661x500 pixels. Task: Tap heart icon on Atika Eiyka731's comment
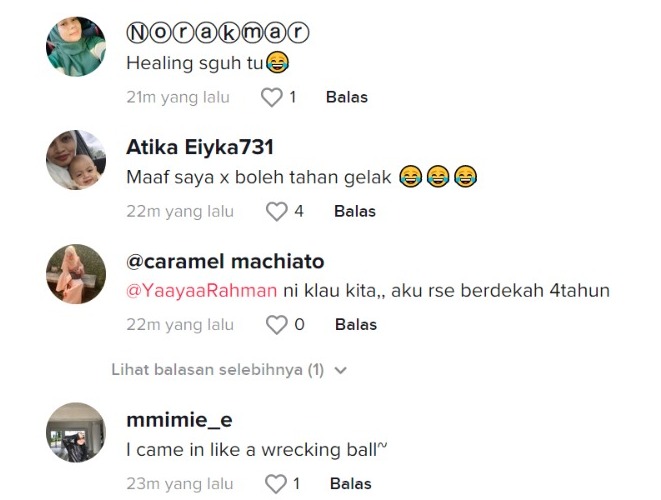[x=277, y=211]
